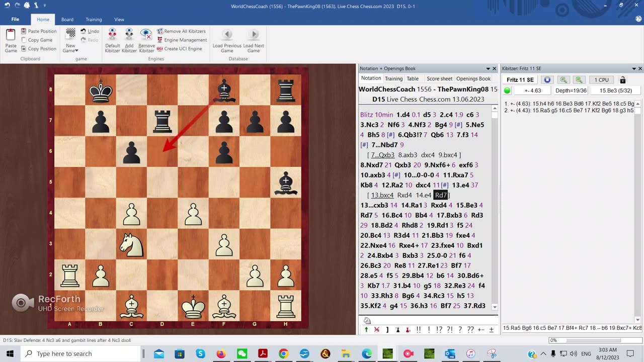Jump to move 13.bxc4 variation
This screenshot has height=362, width=644.
pyautogui.click(x=382, y=195)
